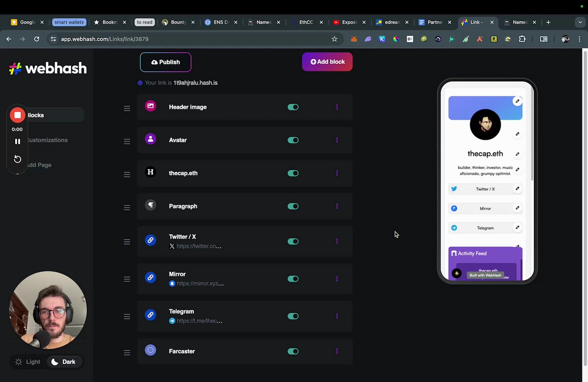This screenshot has height=382, width=588.
Task: Edit avatar pencil in phone preview
Action: click(x=517, y=134)
